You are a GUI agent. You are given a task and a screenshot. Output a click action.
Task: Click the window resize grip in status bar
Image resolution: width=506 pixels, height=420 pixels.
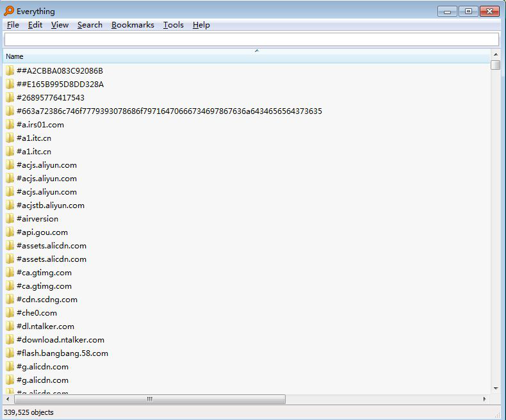497,414
